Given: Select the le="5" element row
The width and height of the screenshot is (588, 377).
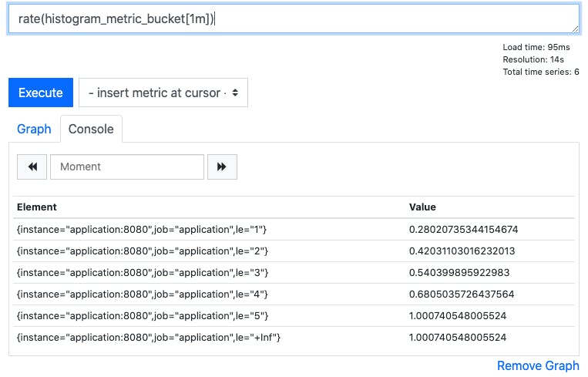Looking at the screenshot, I should (x=294, y=316).
